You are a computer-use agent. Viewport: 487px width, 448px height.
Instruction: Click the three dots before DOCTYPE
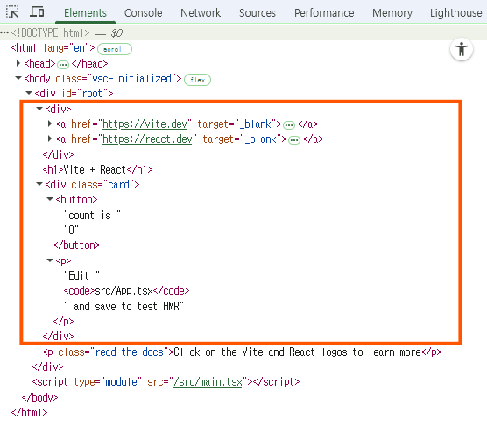[x=4, y=32]
